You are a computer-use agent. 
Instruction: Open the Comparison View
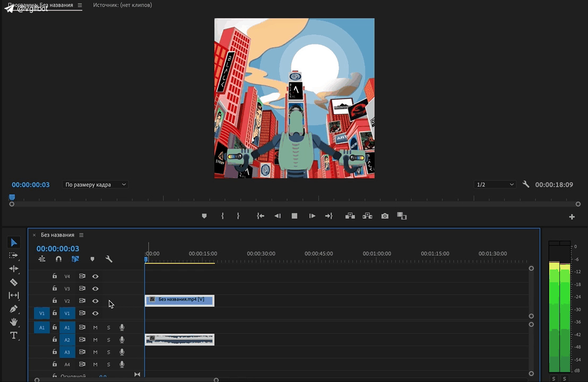402,216
